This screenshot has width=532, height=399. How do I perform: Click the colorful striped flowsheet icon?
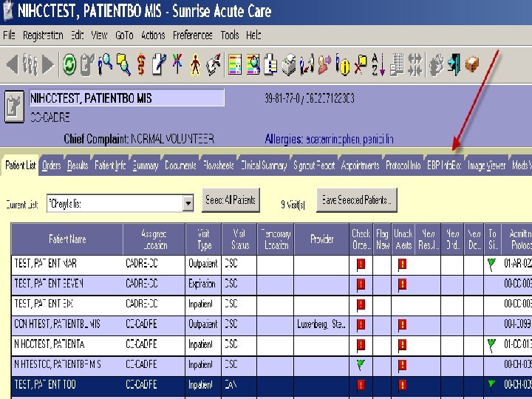[235, 64]
